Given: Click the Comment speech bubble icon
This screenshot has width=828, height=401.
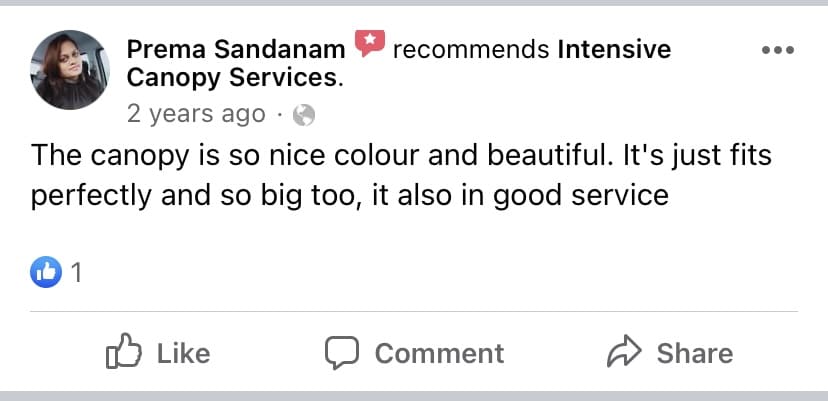Looking at the screenshot, I should (341, 353).
